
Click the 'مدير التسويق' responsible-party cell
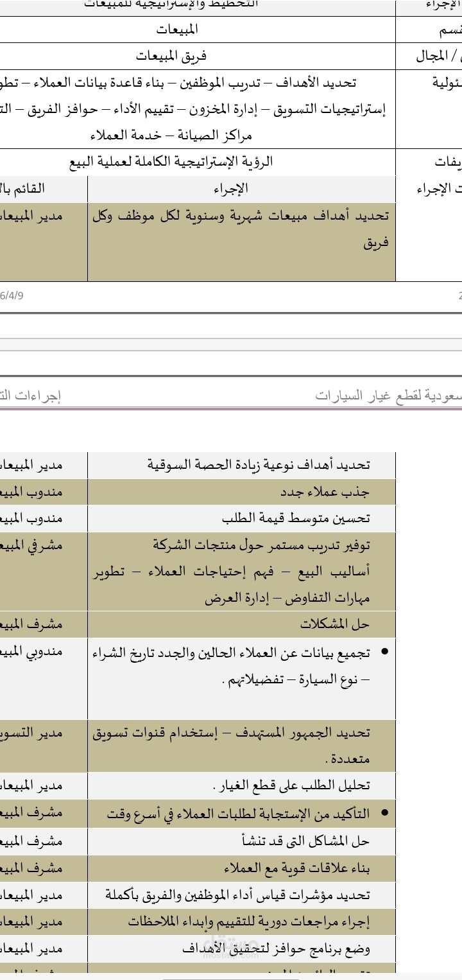pyautogui.click(x=44, y=746)
